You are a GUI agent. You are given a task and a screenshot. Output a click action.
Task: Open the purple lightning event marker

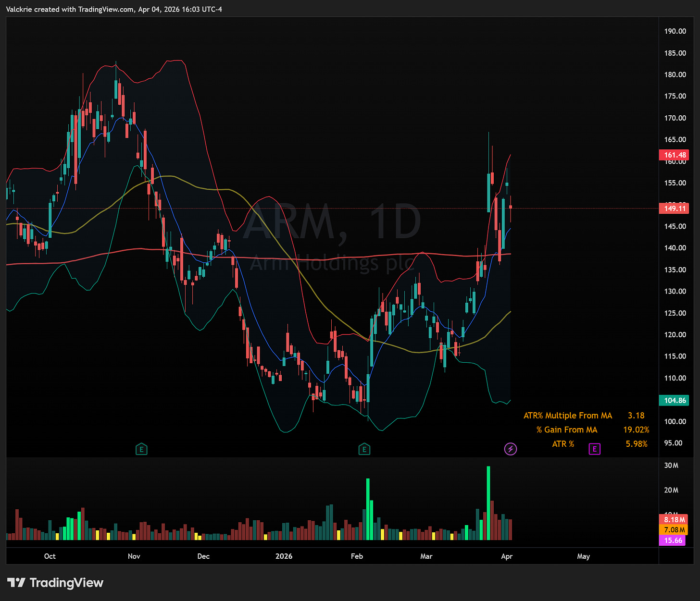(511, 449)
